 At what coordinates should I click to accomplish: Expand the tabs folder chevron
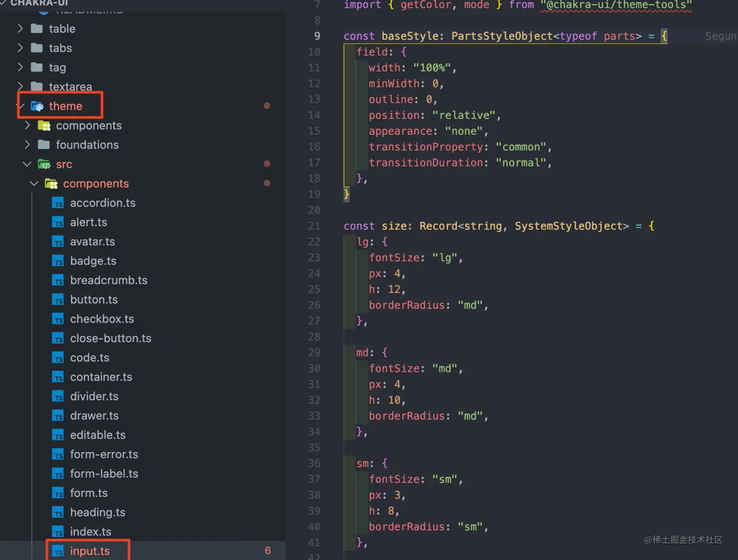[20, 48]
